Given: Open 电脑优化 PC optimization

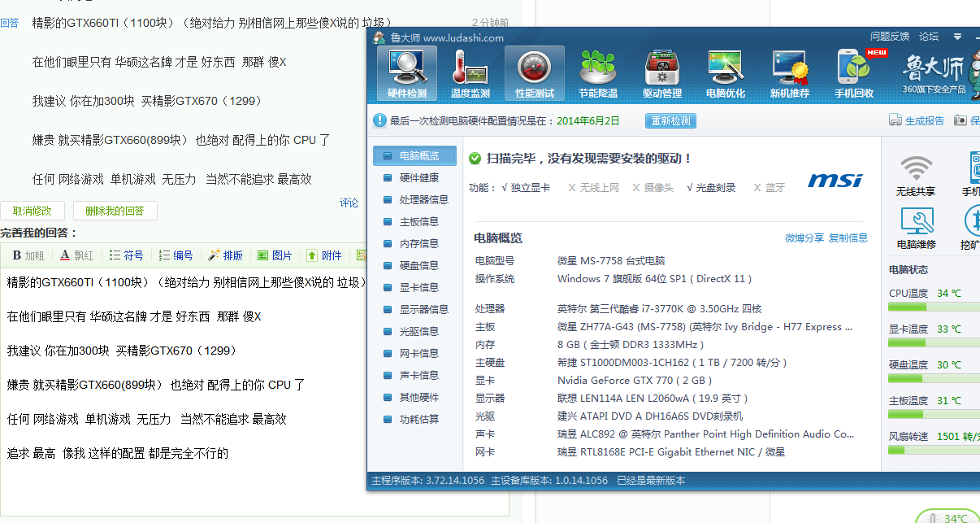Looking at the screenshot, I should (726, 74).
